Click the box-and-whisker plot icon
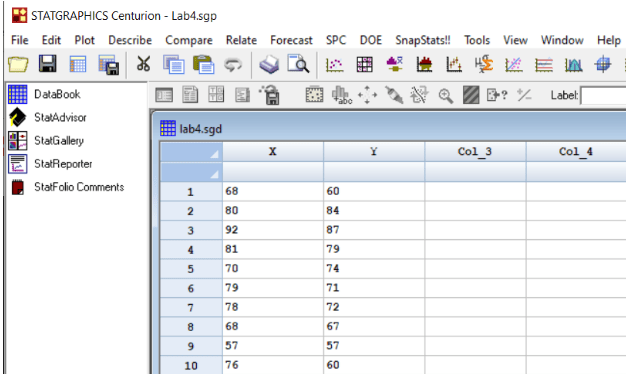The image size is (630, 377). (394, 64)
